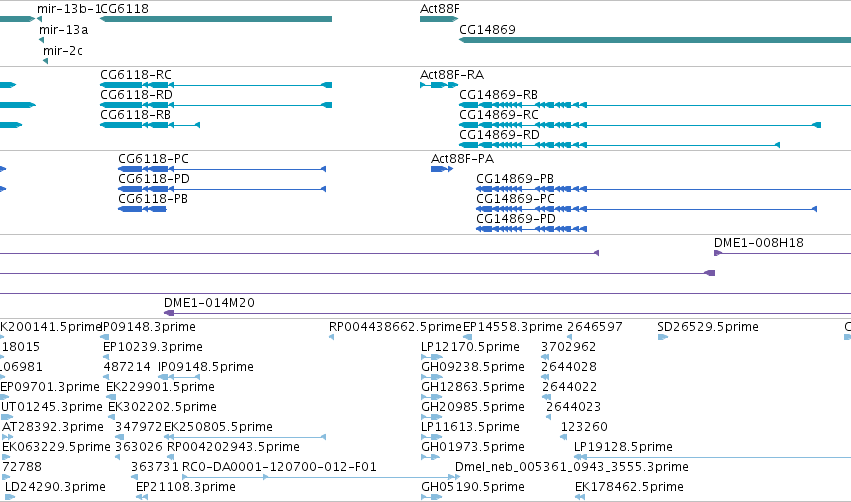Click the CG6118-PD protein label
This screenshot has height=502, width=851.
tap(154, 179)
